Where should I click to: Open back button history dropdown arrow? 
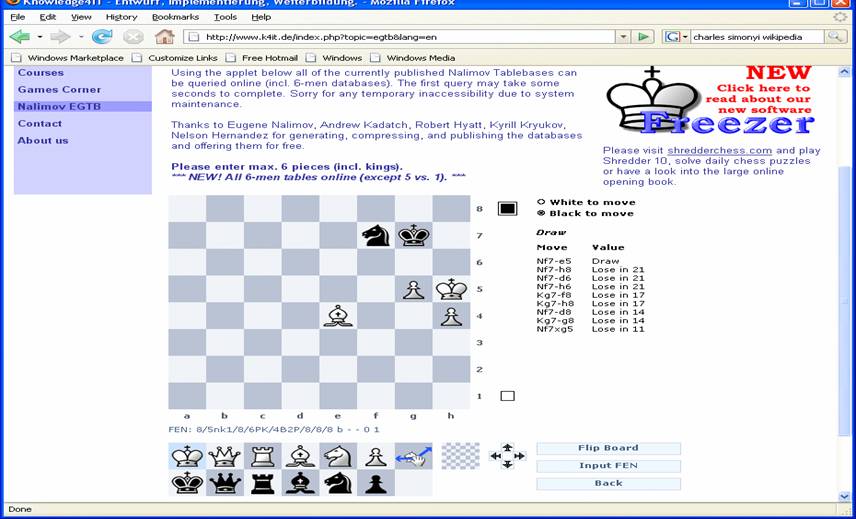39,37
